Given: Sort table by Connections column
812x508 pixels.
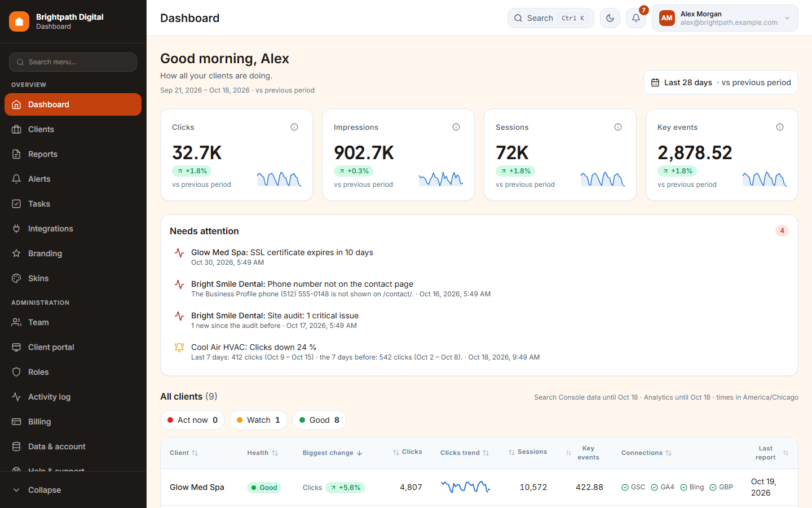Looking at the screenshot, I should [647, 453].
